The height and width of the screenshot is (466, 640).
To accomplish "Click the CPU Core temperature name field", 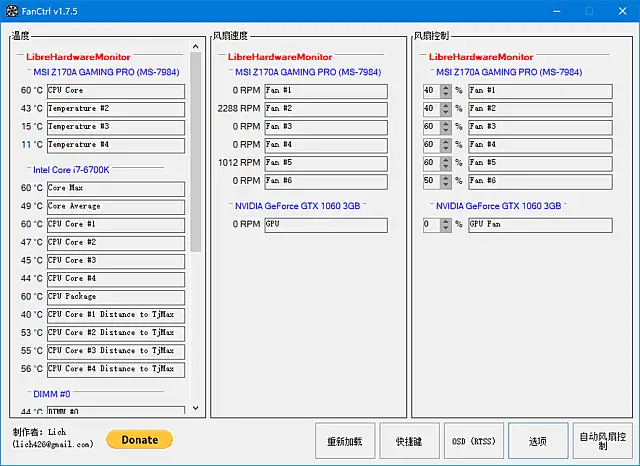I will 115,90.
